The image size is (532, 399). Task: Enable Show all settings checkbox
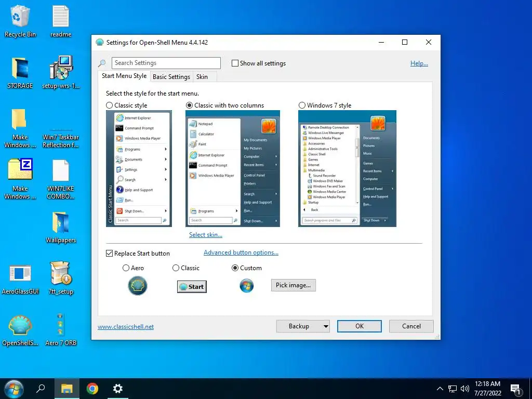[x=235, y=63]
